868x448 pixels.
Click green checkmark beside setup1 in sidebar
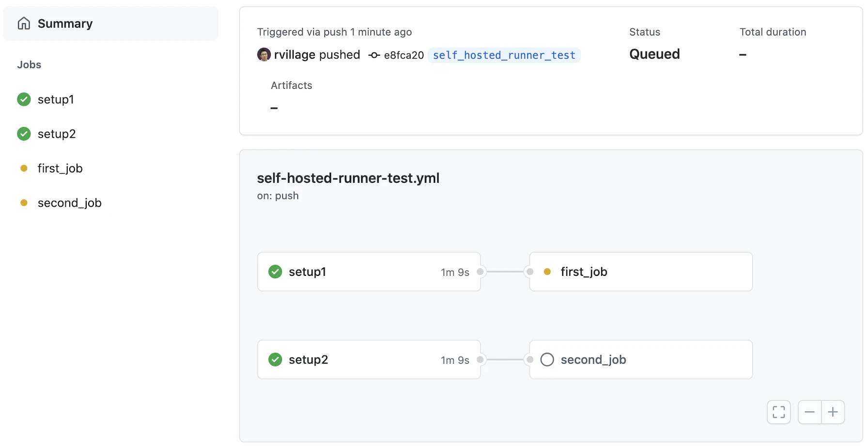pos(24,99)
